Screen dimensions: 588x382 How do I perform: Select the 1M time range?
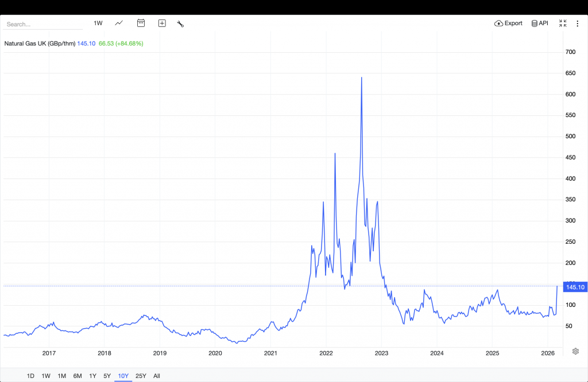[x=61, y=376]
